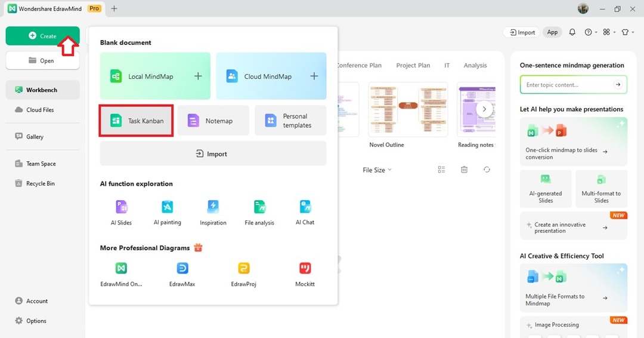This screenshot has height=338, width=644.
Task: Open the help question mark menu
Action: (590, 32)
